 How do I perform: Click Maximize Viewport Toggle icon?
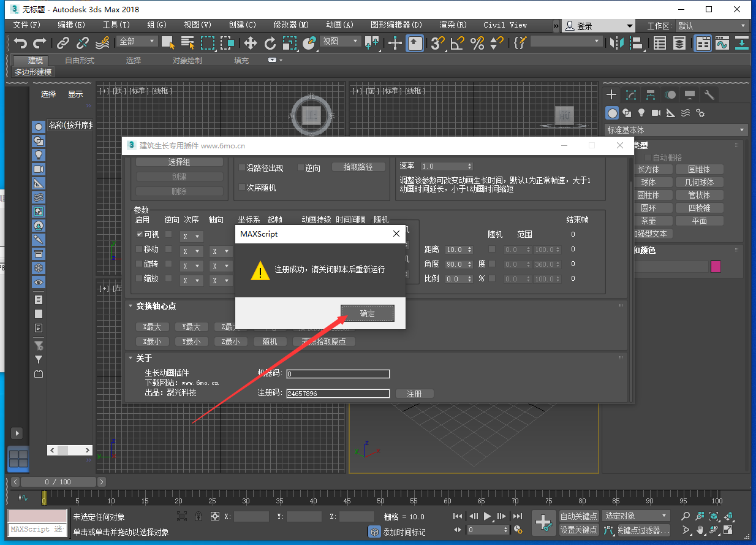pyautogui.click(x=728, y=530)
